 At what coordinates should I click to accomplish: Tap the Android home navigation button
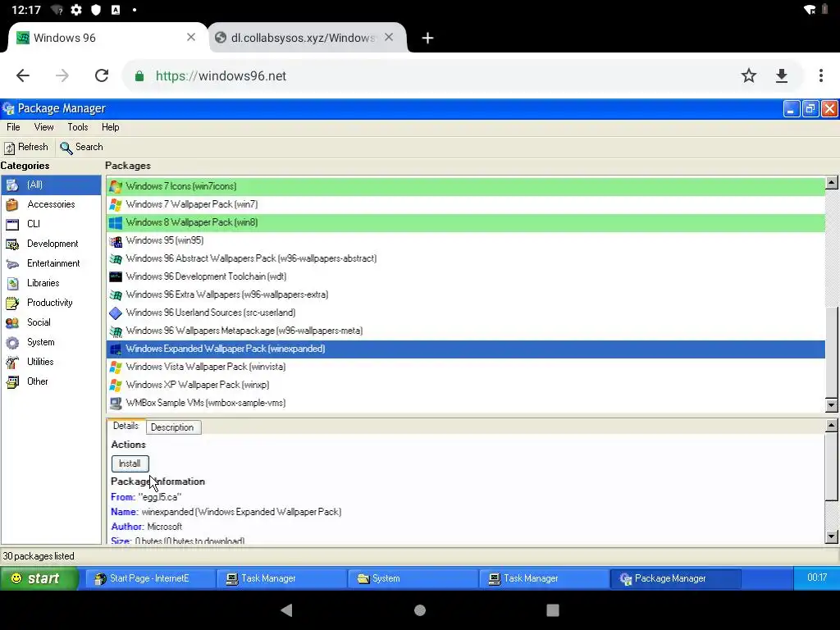click(420, 610)
